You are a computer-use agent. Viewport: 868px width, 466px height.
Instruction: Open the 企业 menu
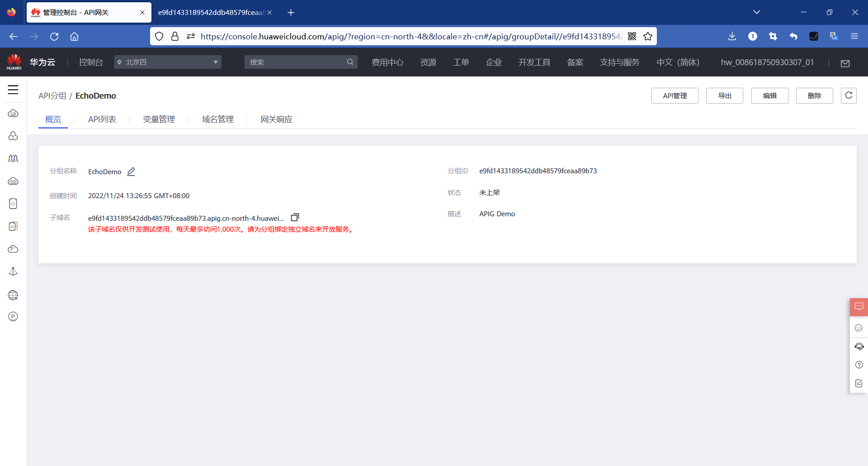[494, 62]
